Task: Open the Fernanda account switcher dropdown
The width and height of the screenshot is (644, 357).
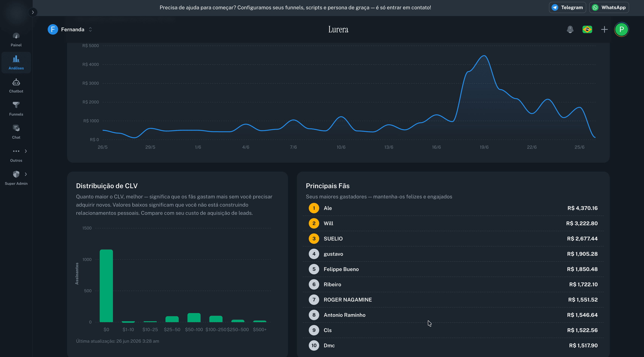Action: [x=70, y=29]
